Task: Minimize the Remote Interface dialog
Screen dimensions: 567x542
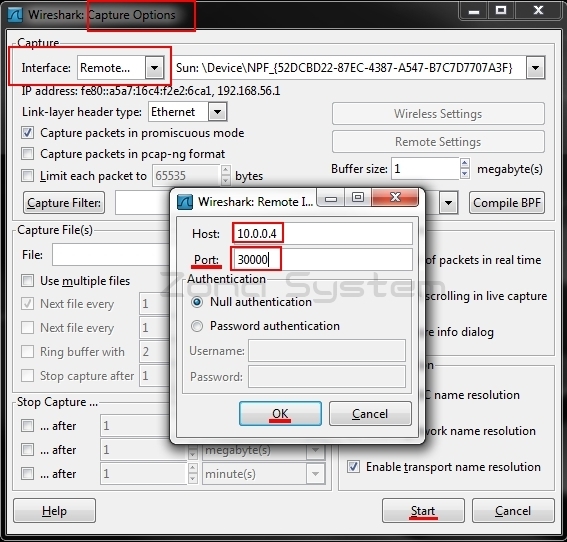Action: (x=331, y=198)
